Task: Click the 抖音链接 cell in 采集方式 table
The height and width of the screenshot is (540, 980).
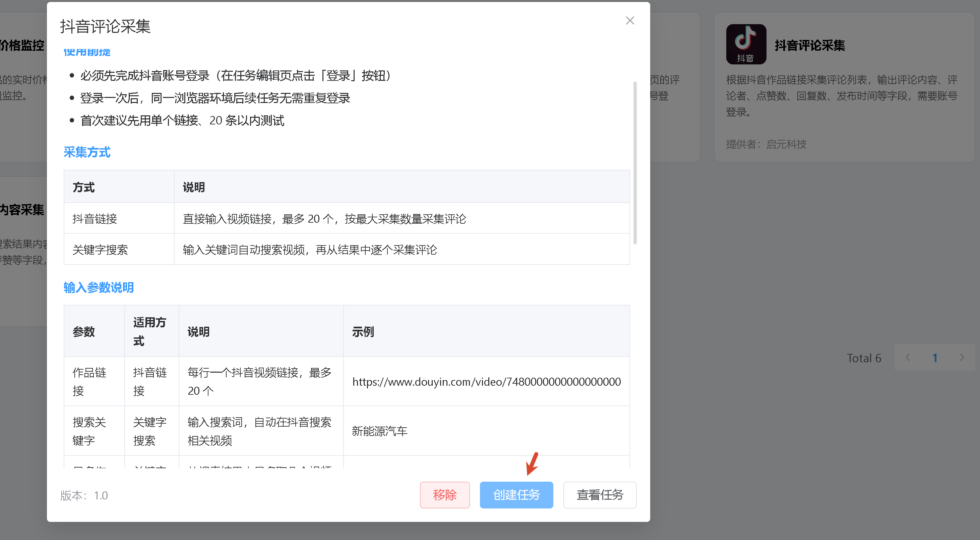Action: tap(119, 219)
